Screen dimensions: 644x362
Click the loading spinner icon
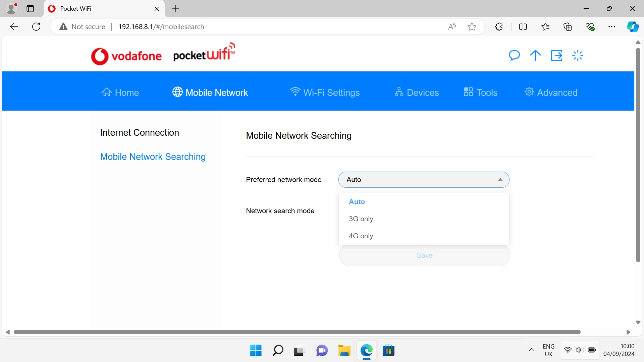(578, 55)
